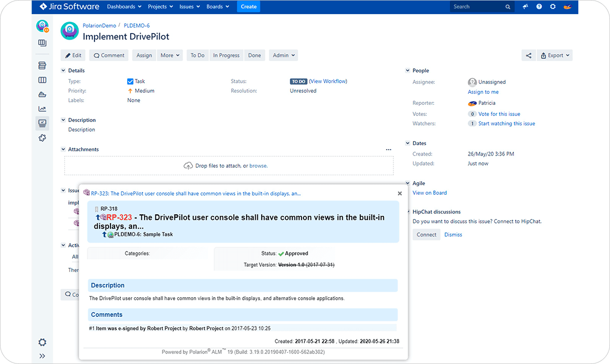
Task: Click the red RP-323 item ID in the popup
Action: pyautogui.click(x=119, y=217)
